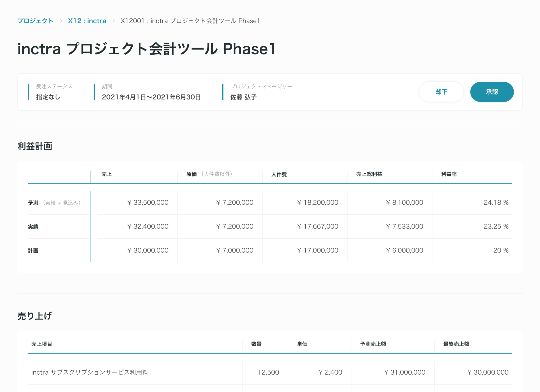Click the 予測売上額 column header
This screenshot has width=540, height=392.
(x=373, y=344)
